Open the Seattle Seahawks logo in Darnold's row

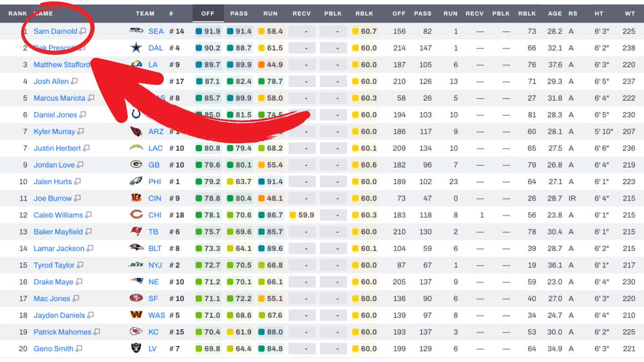click(136, 31)
